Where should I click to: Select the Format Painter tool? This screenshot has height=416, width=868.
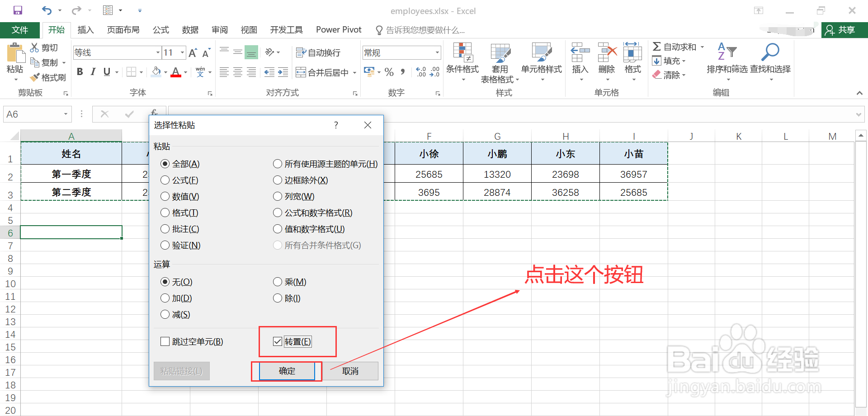tap(48, 77)
